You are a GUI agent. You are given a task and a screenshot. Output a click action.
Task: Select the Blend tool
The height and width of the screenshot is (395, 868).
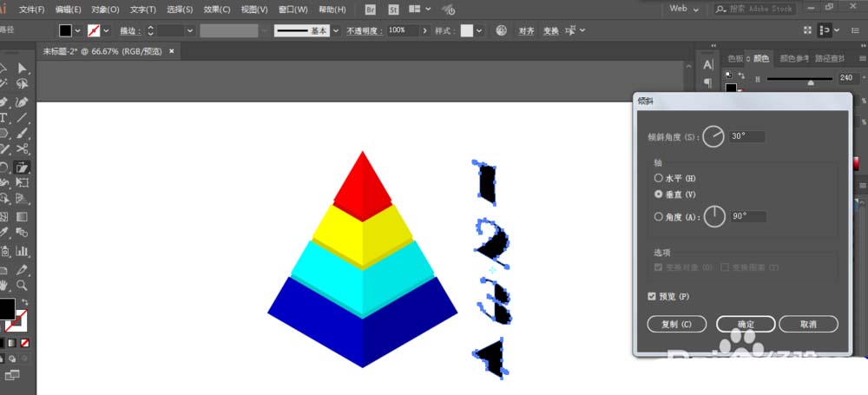pos(23,232)
